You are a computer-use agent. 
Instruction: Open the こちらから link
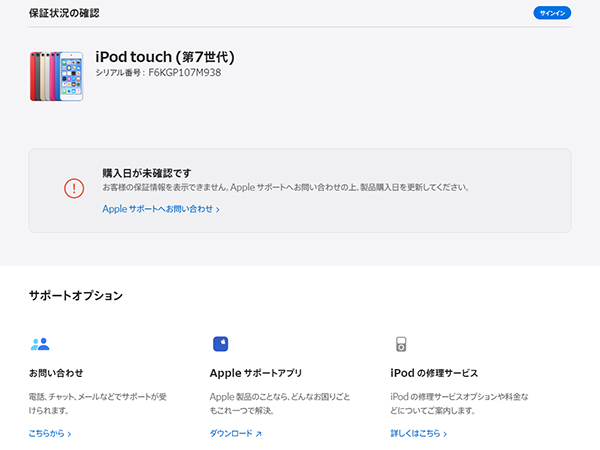[50, 433]
